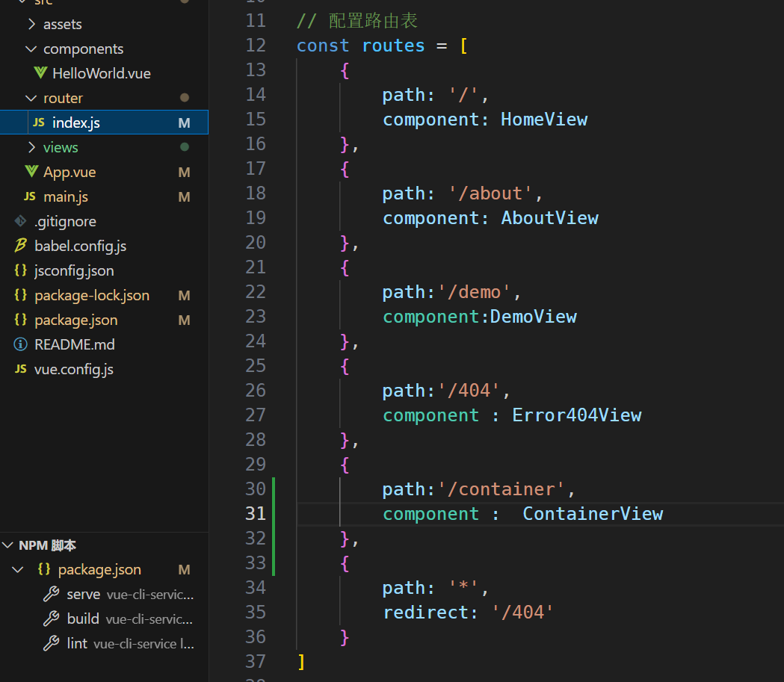
Task: Click the '/about' path string
Action: (x=490, y=193)
